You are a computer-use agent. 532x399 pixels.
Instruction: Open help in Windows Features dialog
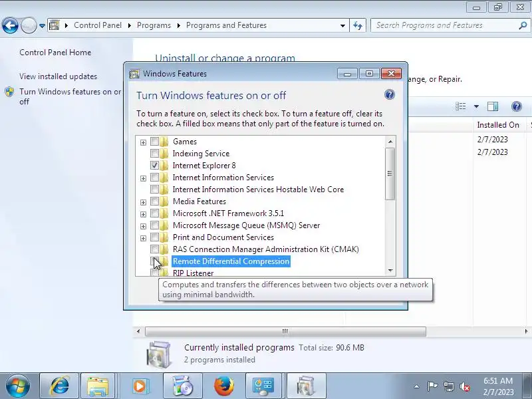(x=390, y=94)
